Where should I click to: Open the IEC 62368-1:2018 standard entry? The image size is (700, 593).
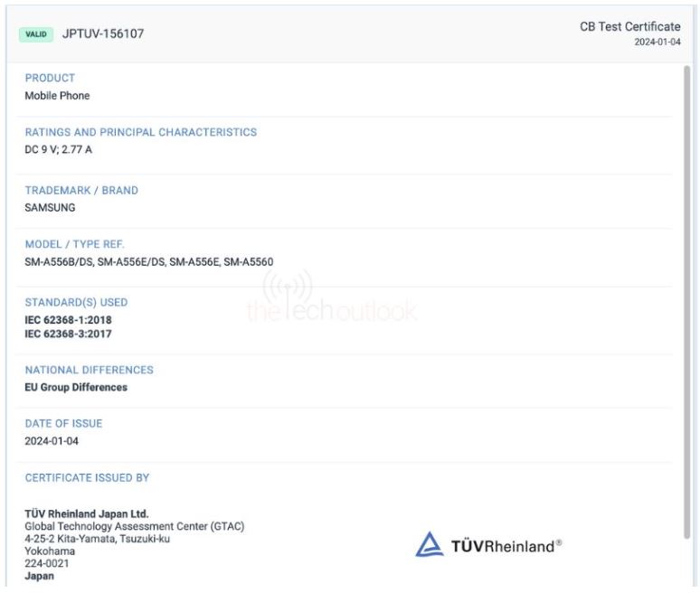point(68,320)
